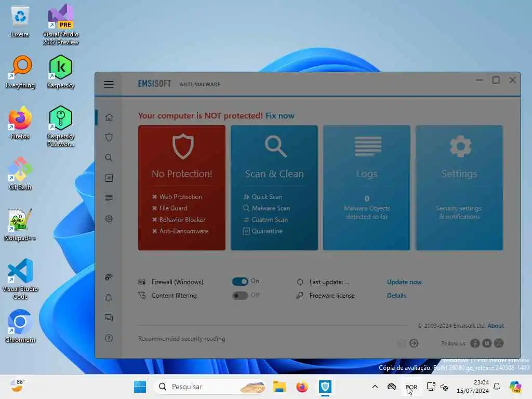Open Settings gear sidebar icon
Image resolution: width=532 pixels, height=399 pixels.
pyautogui.click(x=109, y=219)
